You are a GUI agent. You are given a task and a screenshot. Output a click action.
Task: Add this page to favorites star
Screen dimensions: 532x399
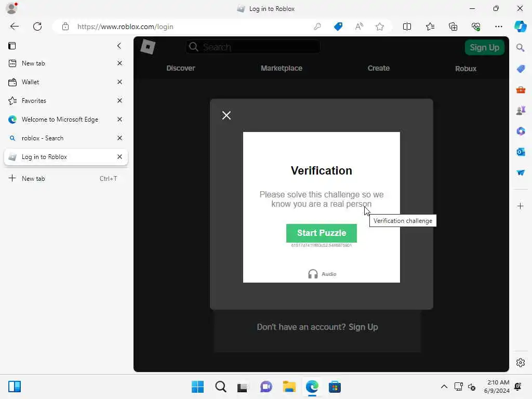(x=380, y=26)
